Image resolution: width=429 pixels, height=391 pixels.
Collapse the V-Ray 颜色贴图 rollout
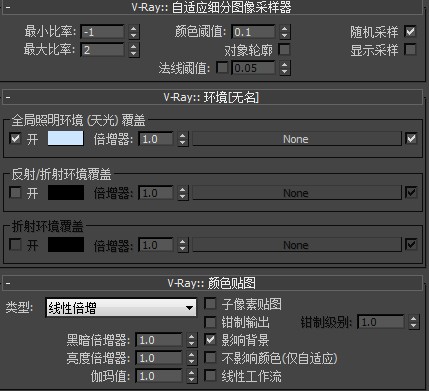pos(212,283)
